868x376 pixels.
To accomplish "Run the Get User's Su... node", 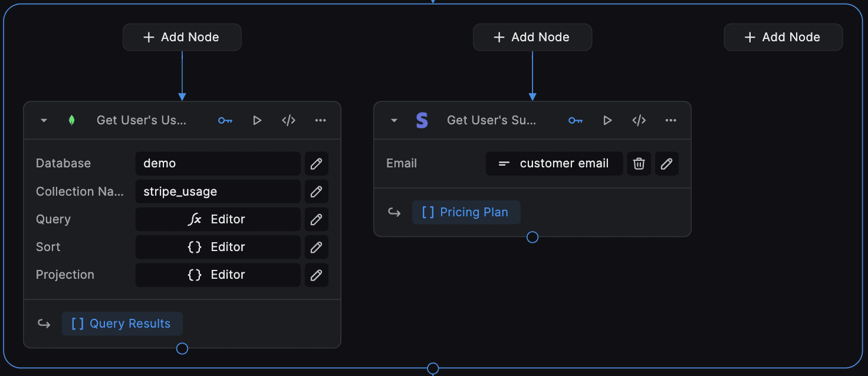I will [x=607, y=120].
